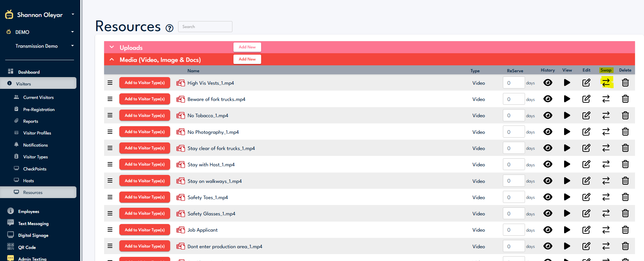Viewport: 644px width, 261px height.
Task: Play the High Vis Vests_1.mp4 video
Action: tap(567, 83)
